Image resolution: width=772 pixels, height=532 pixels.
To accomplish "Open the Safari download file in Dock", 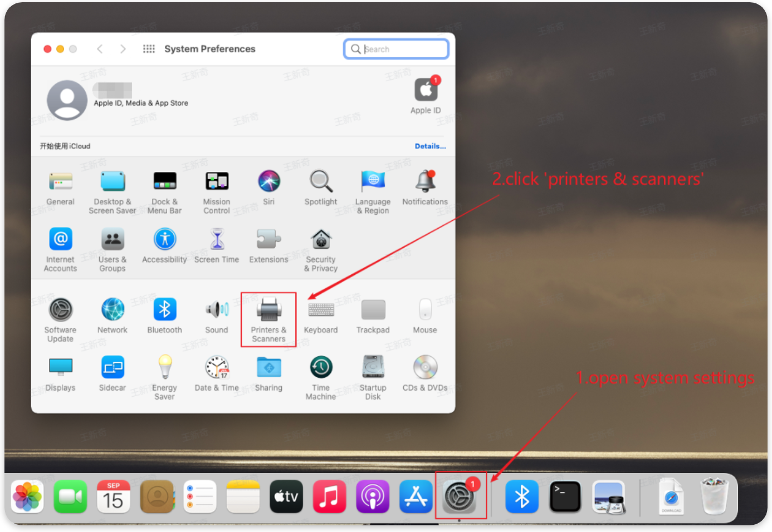I will [x=671, y=496].
